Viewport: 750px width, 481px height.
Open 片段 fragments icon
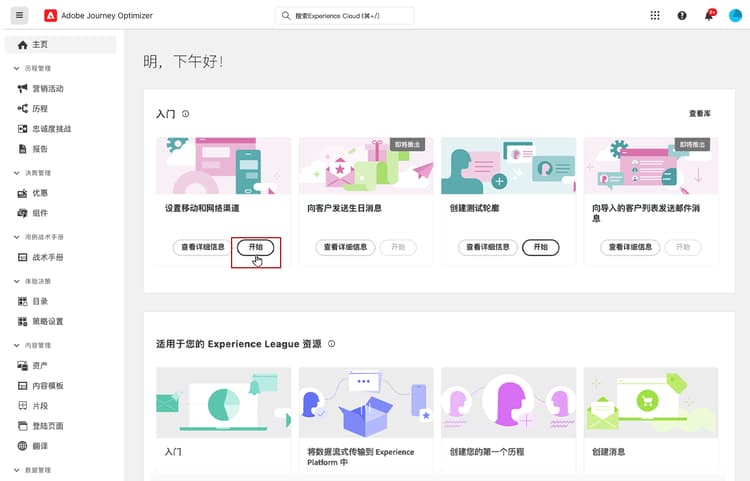pos(22,406)
